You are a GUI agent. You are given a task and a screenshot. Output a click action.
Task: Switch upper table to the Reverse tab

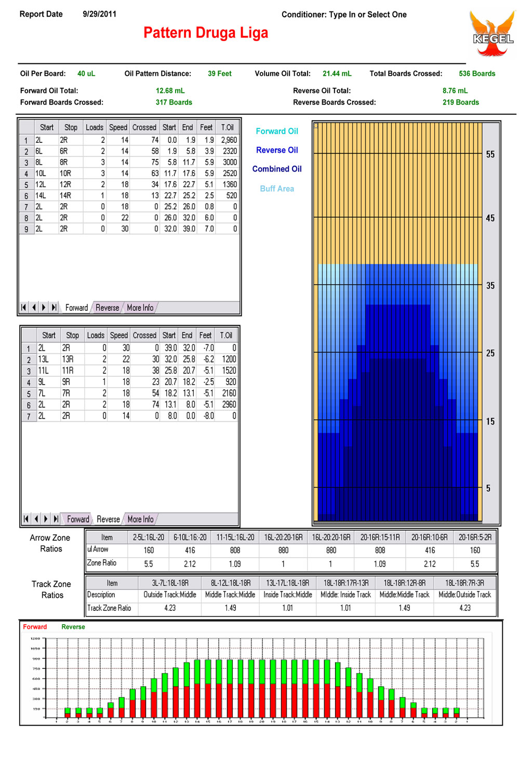[x=107, y=308]
